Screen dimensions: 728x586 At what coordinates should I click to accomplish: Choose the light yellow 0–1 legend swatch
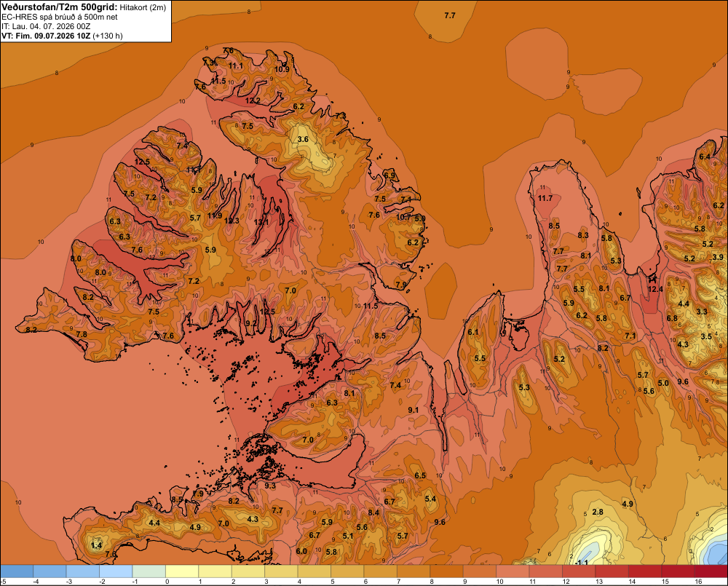(x=182, y=571)
